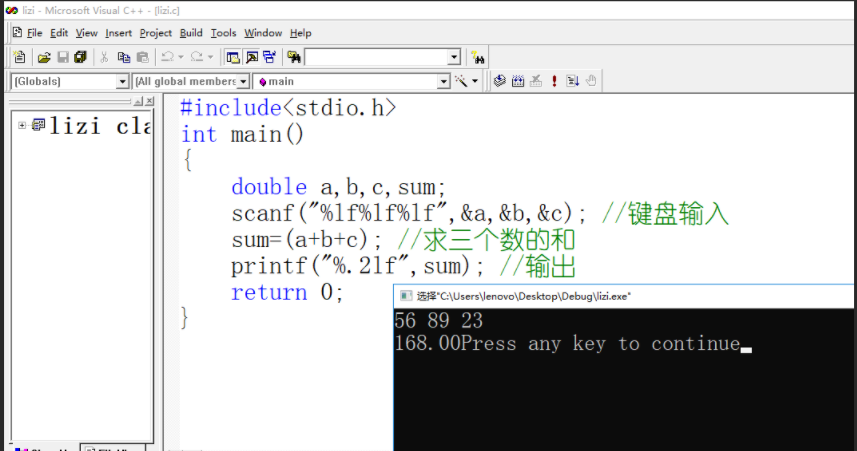
Task: Click the find text combo box field
Action: [376, 57]
